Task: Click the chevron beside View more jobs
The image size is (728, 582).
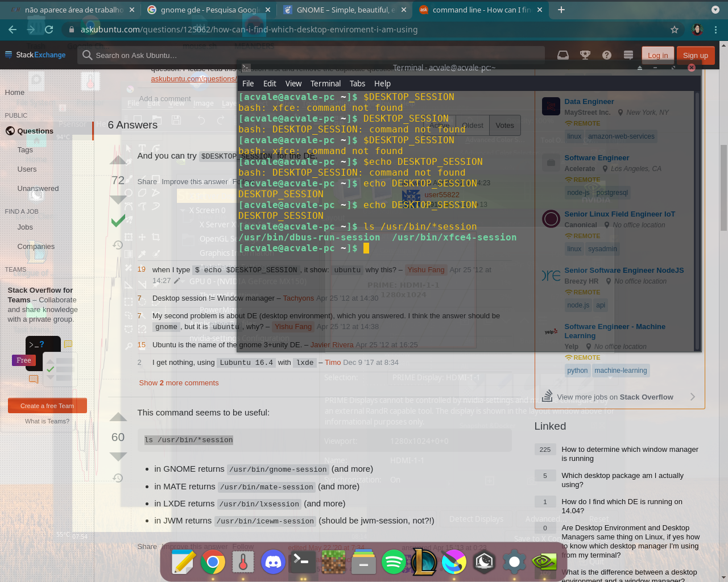Action: pyautogui.click(x=692, y=397)
